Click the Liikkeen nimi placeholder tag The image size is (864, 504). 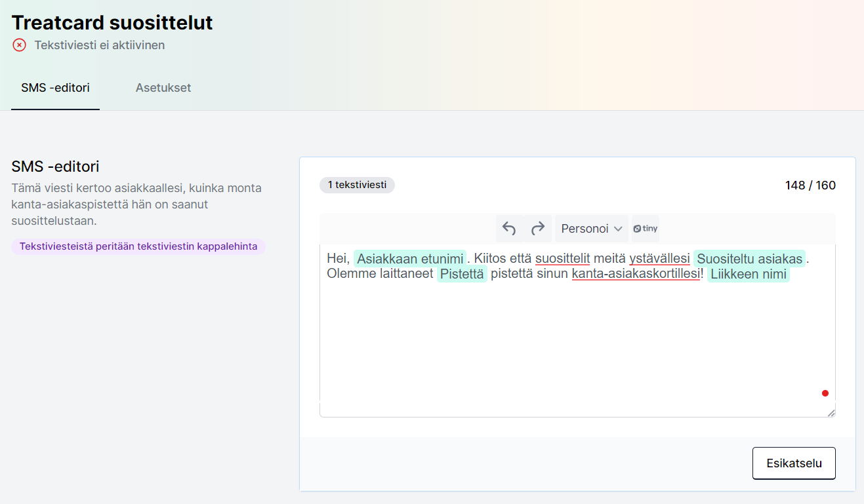click(748, 275)
